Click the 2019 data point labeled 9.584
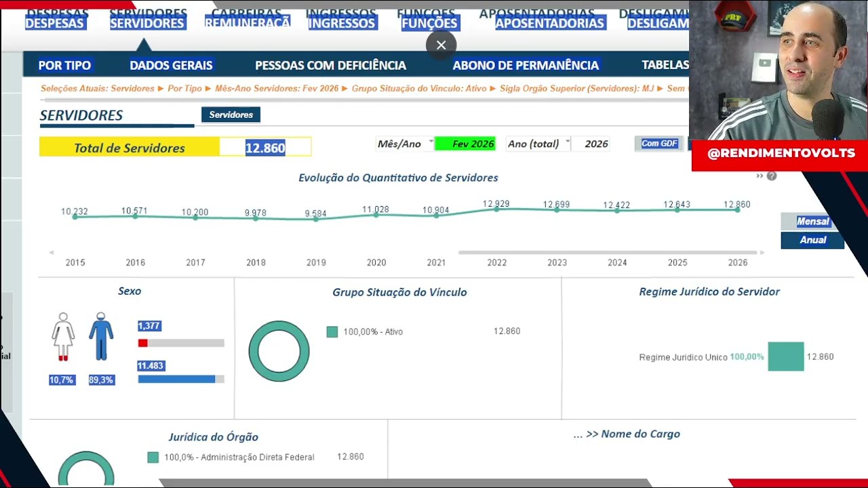Viewport: 868px width, 488px height. pos(315,218)
